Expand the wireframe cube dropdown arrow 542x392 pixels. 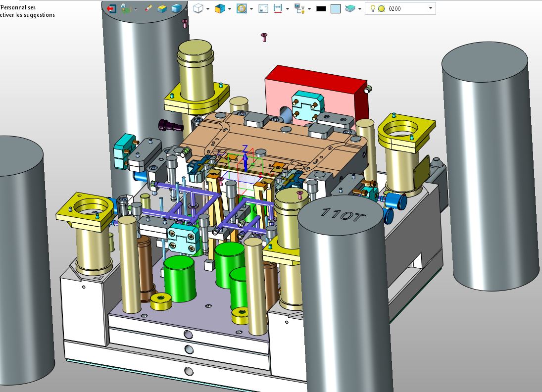208,8
